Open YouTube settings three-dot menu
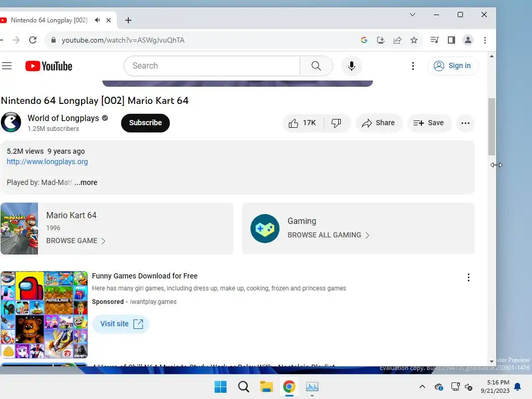The height and width of the screenshot is (399, 532). click(413, 66)
